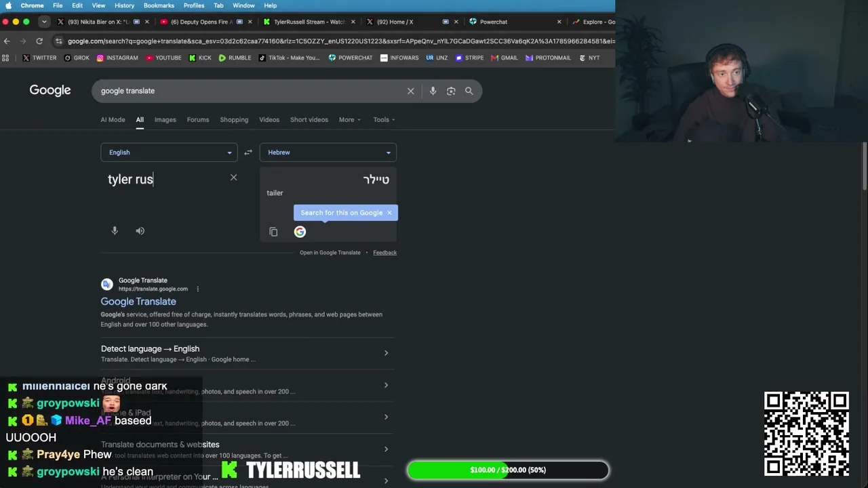Open the GROK bookmark
This screenshot has width=868, height=488.
77,58
